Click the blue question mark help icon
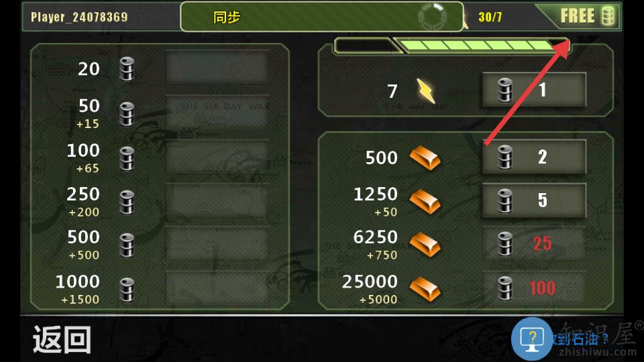This screenshot has height=362, width=644. [532, 339]
